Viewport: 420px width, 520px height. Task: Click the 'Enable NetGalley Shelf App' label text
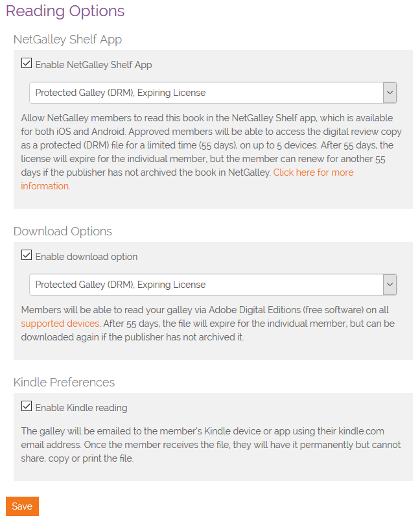[94, 65]
